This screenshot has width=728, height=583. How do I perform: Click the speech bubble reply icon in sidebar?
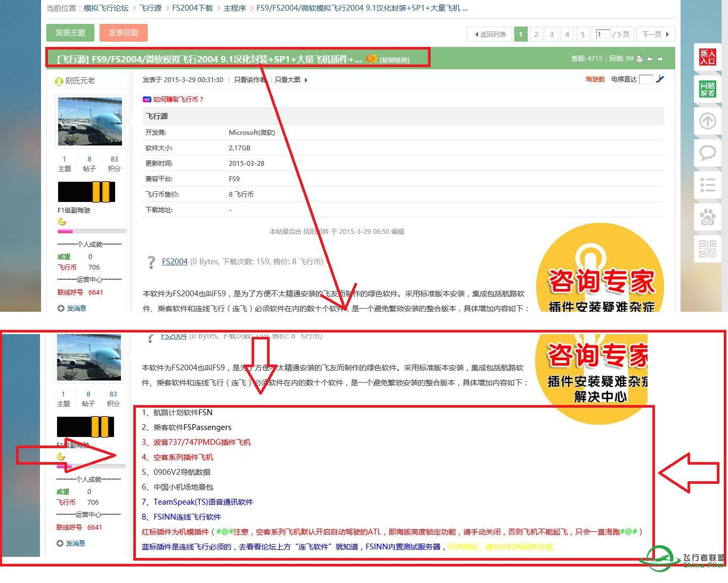[x=708, y=153]
